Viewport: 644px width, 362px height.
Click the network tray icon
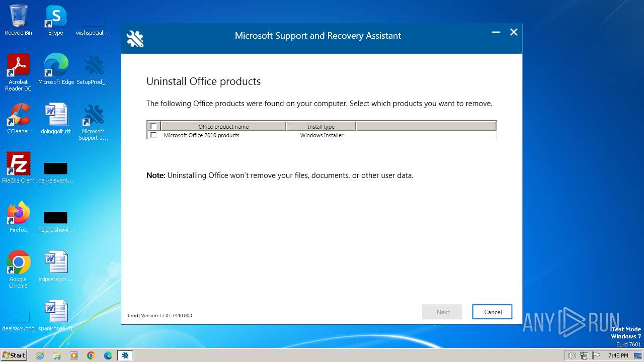point(584,355)
